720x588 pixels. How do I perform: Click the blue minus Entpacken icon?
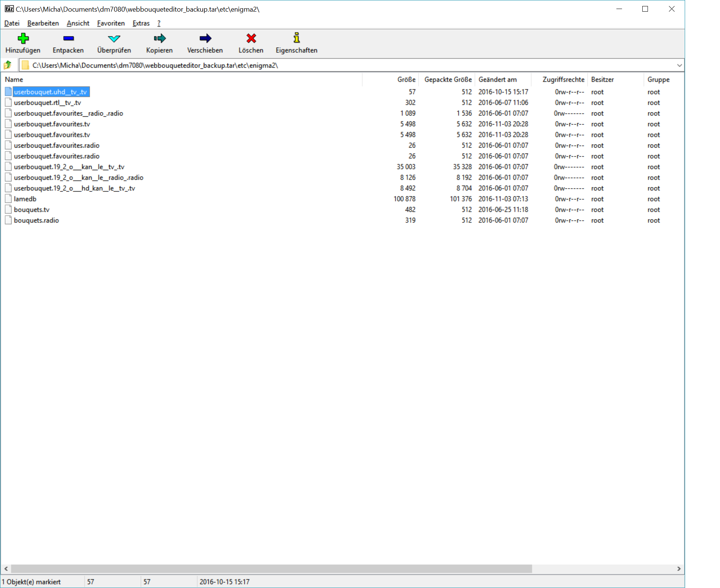click(x=68, y=38)
